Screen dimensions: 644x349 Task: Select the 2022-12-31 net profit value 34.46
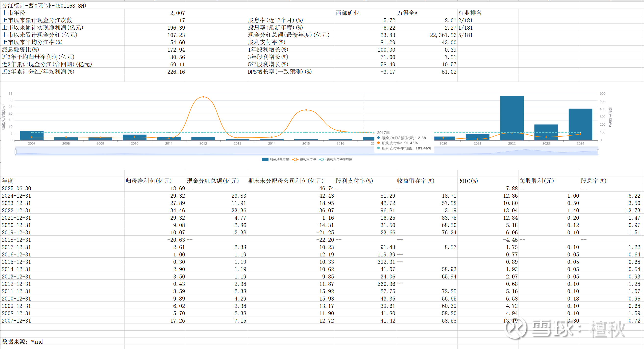click(155, 210)
